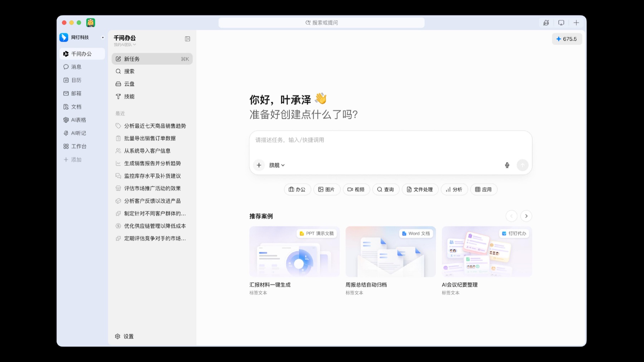Open 云盘 in the sidebar

[152, 84]
